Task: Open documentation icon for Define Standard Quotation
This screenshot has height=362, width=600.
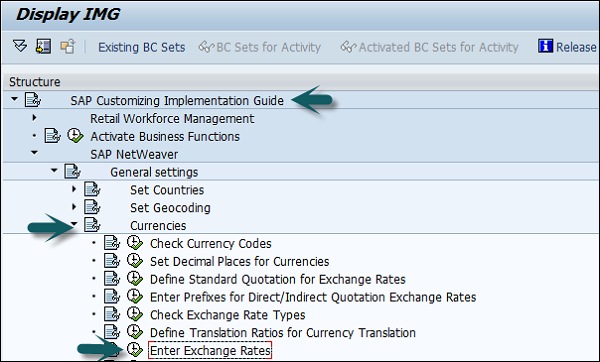Action: pyautogui.click(x=112, y=279)
